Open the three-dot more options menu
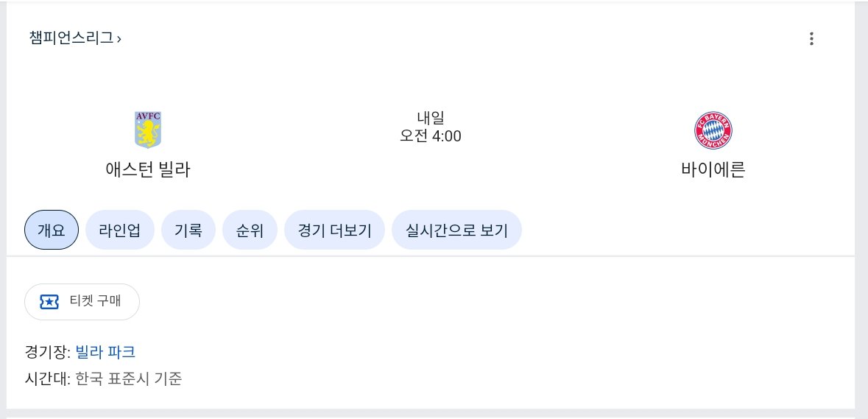 811,39
